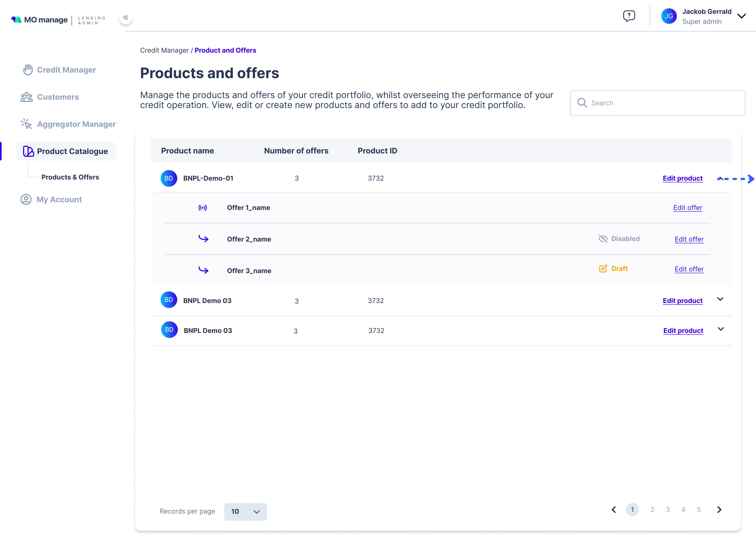Click the live broadcast icon beside Offer 1_name
Image resolution: width=756 pixels, height=544 pixels.
coord(203,208)
